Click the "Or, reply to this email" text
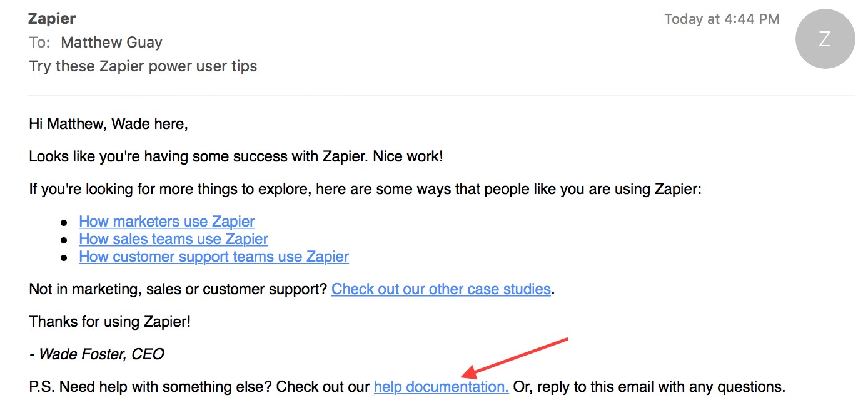The image size is (868, 410). coord(648,387)
